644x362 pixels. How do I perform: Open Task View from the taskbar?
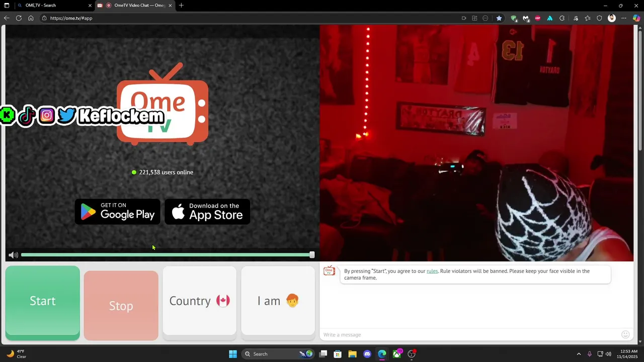pos(324,354)
